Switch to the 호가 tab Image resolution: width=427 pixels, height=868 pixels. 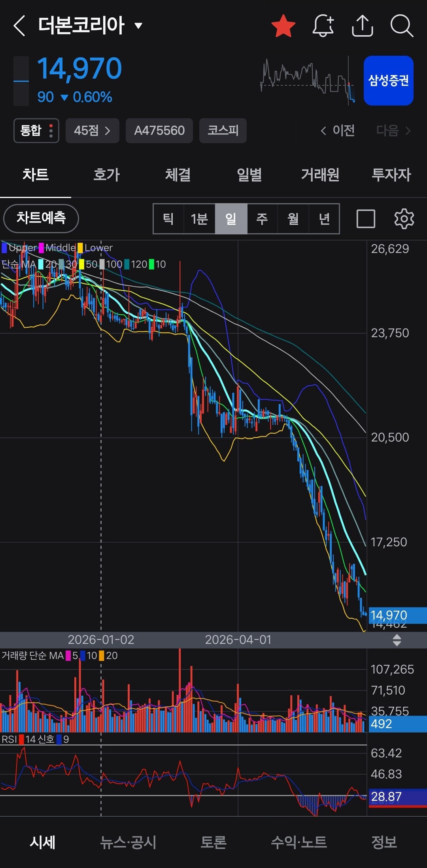coord(107,175)
